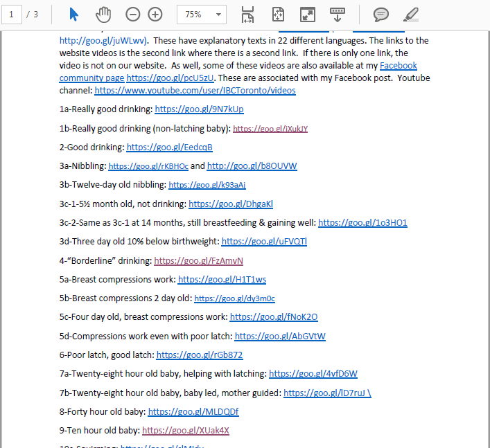Open the 6-Poor latch, good latch link
490x448 pixels.
[x=200, y=355]
